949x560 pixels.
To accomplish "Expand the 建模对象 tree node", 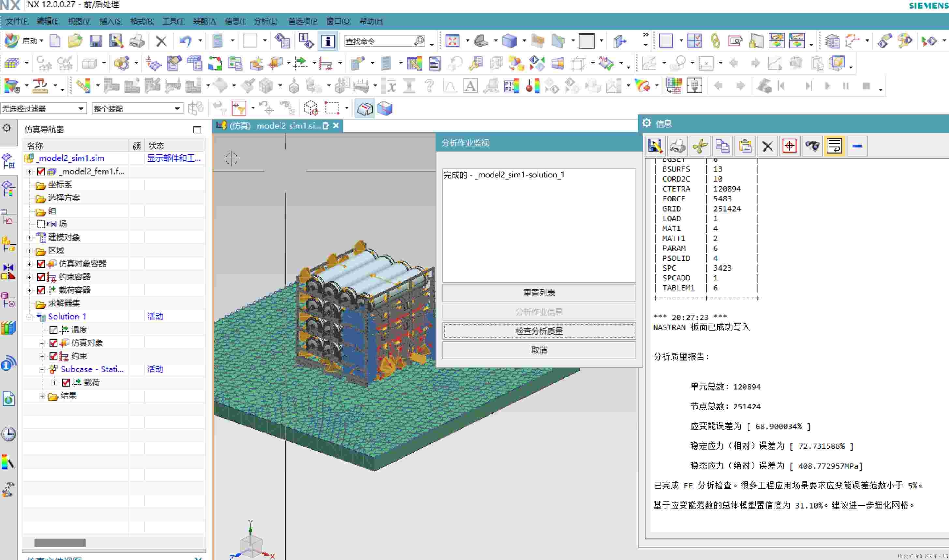I will tap(29, 238).
